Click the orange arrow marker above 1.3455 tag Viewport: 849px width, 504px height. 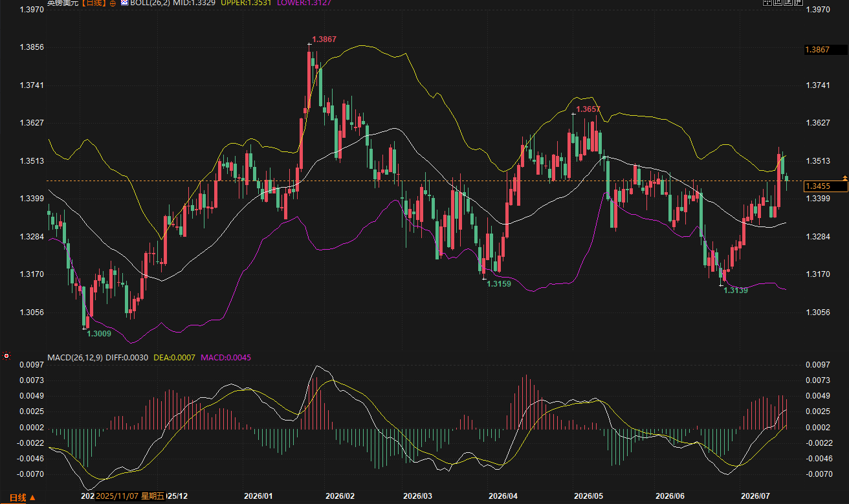(x=844, y=177)
